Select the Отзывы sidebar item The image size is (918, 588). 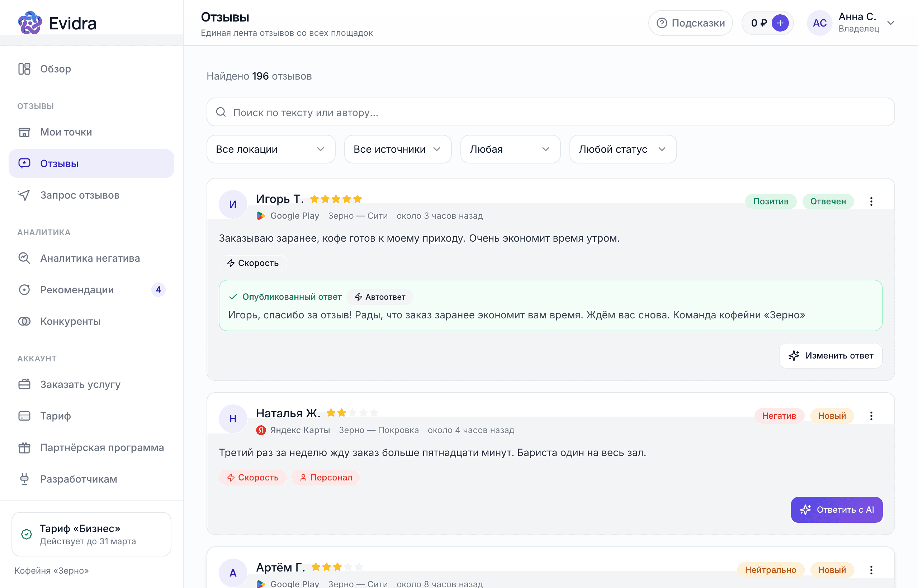coord(91,164)
